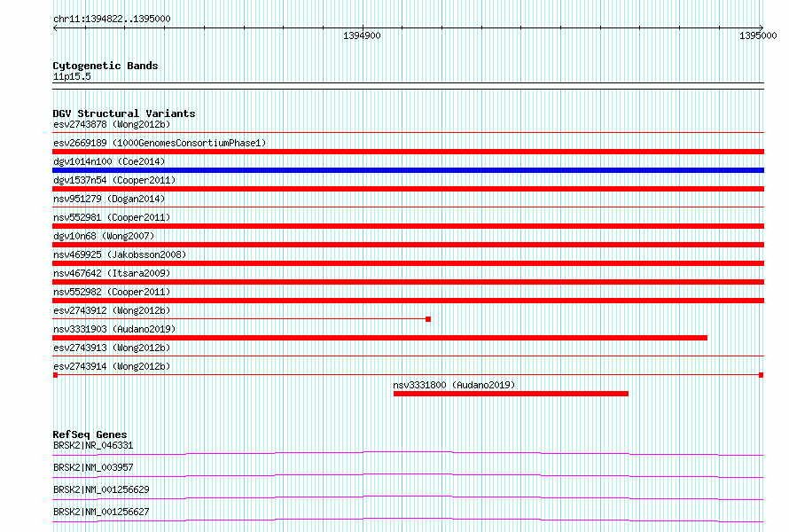Open gene BRSK2|NM_001256627
The image size is (789, 532).
pyautogui.click(x=101, y=512)
